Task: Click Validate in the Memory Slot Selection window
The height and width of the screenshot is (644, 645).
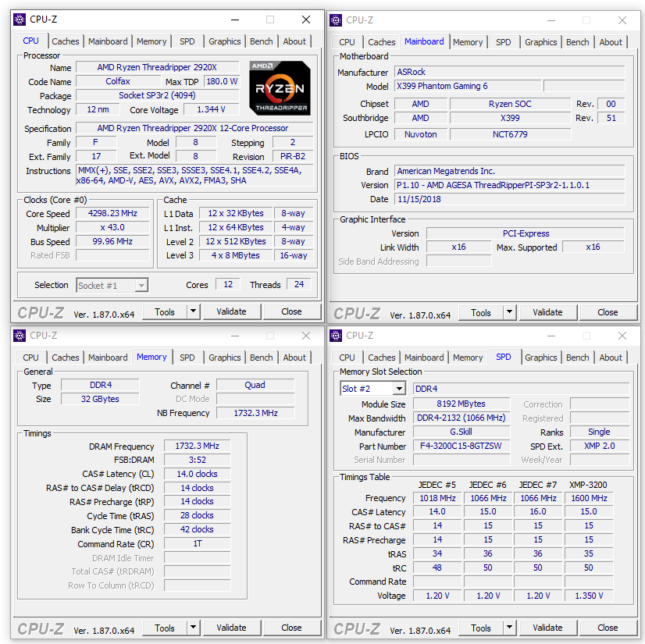Action: click(548, 628)
